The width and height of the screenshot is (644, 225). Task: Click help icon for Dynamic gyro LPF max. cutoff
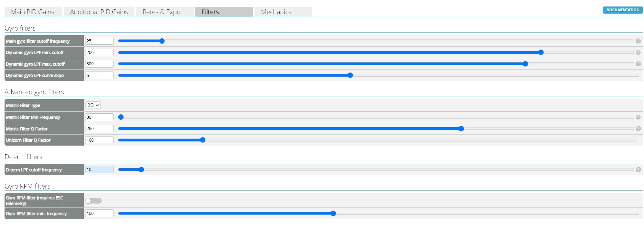tap(638, 64)
